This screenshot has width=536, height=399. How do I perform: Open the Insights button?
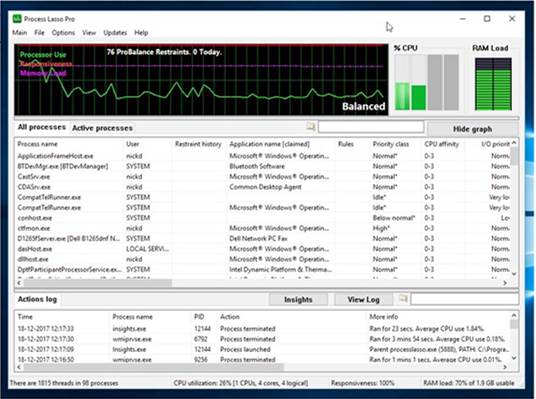coord(298,300)
